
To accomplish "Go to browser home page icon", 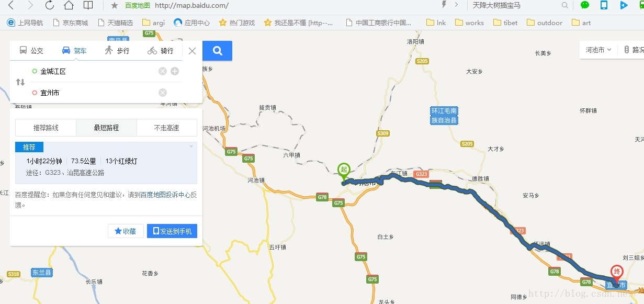I will pyautogui.click(x=69, y=5).
